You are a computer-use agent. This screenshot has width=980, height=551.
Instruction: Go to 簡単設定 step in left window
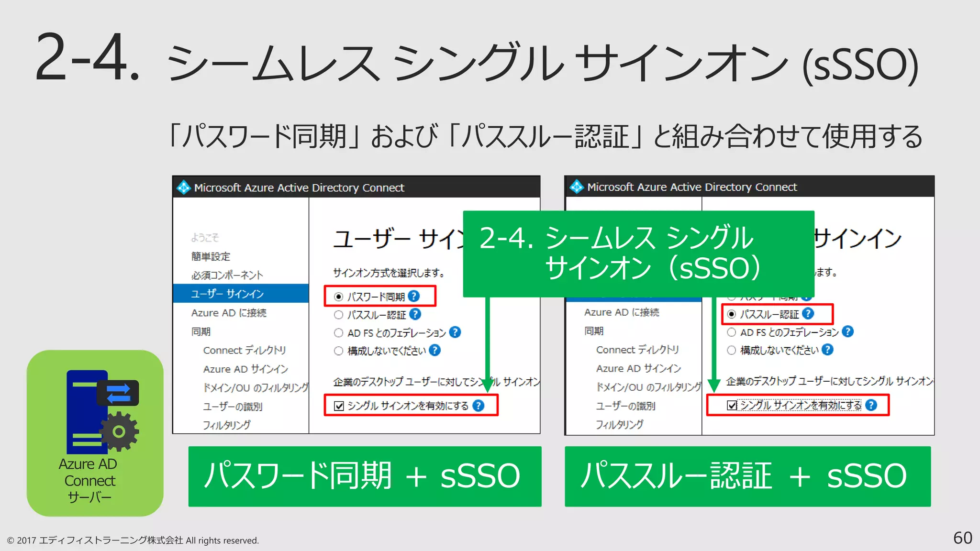point(211,256)
